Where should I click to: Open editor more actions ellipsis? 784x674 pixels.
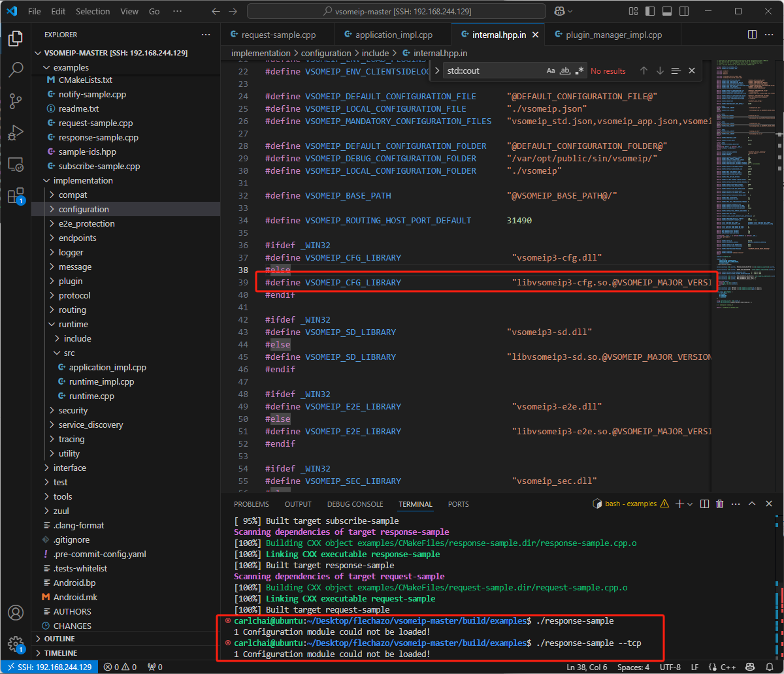(x=770, y=35)
